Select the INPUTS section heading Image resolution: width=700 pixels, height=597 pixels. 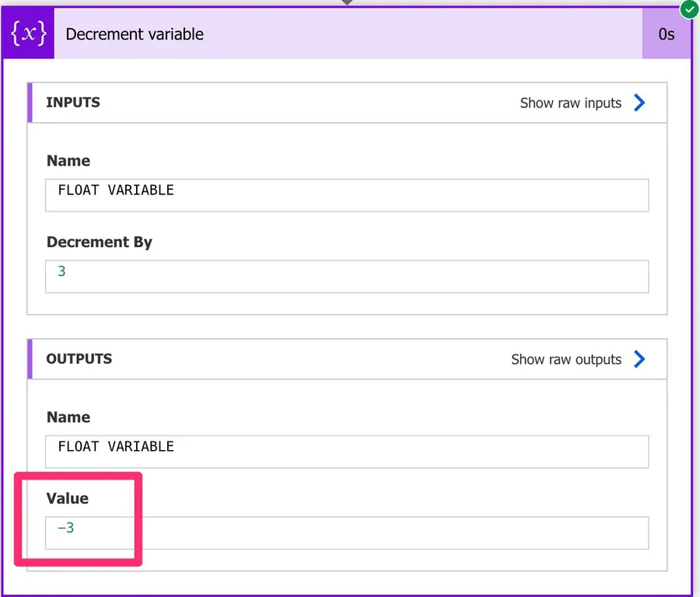coord(73,103)
